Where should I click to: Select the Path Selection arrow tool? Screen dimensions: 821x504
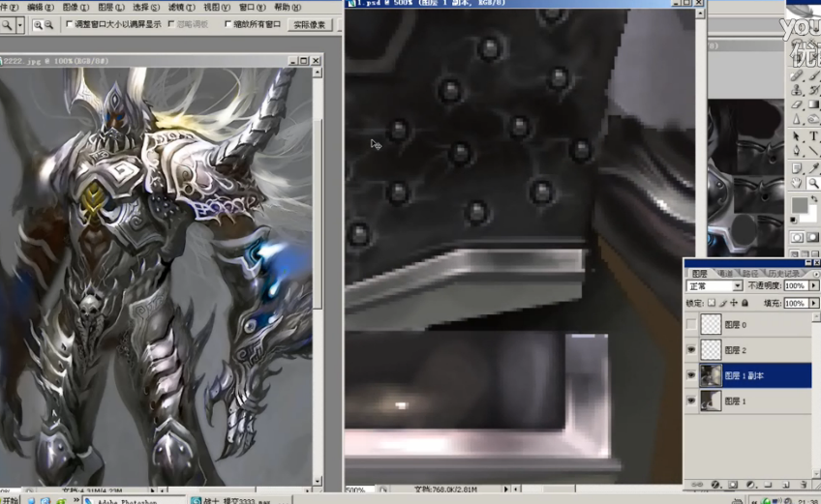coord(797,136)
